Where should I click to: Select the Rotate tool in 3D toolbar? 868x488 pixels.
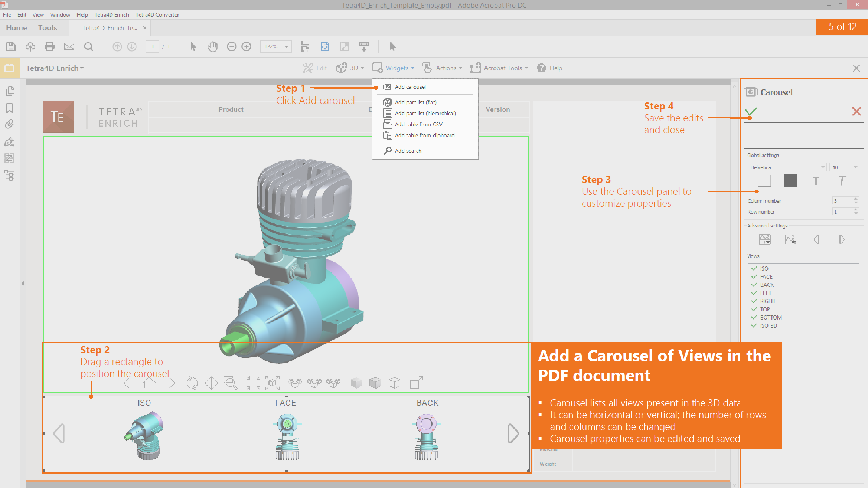coord(192,383)
